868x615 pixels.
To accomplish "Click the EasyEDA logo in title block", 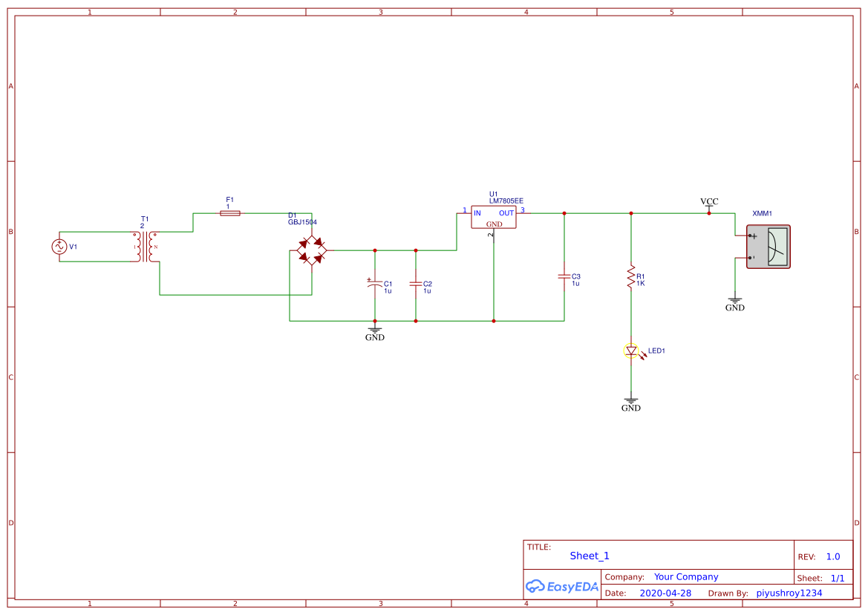I will coord(561,586).
